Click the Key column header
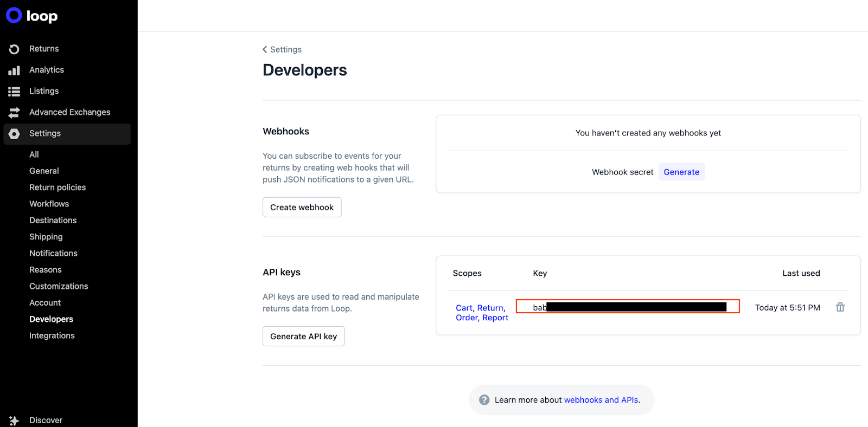 (540, 273)
